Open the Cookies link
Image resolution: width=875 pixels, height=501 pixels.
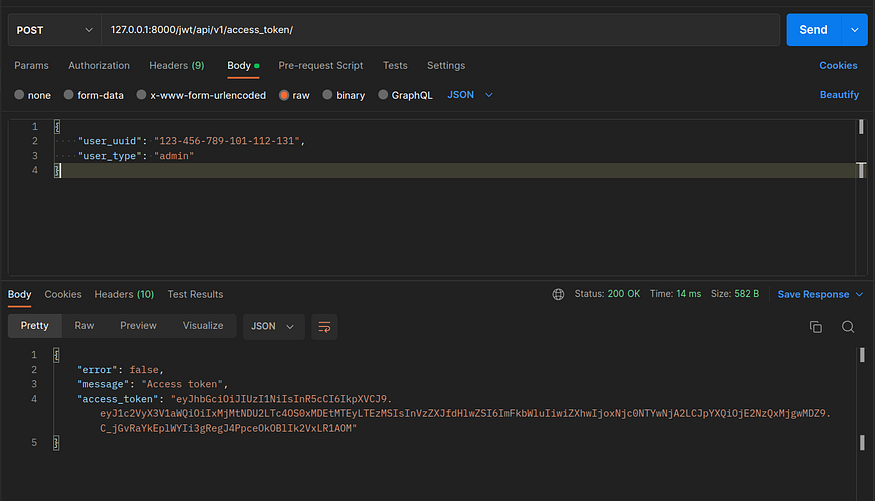838,66
